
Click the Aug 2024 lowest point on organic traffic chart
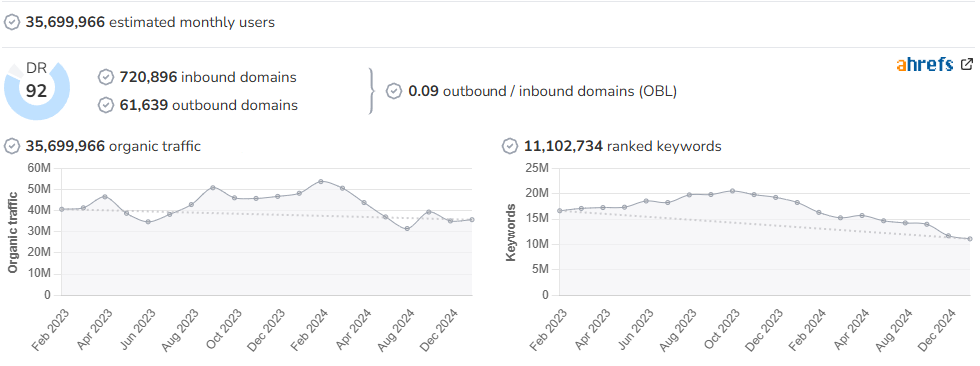coord(407,229)
